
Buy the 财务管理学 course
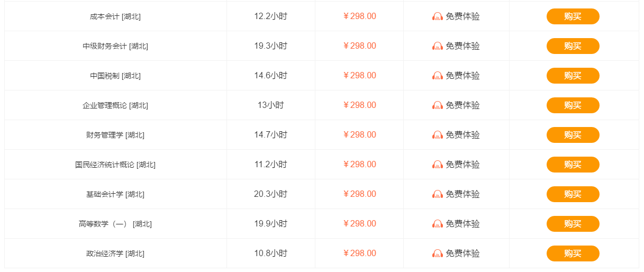point(573,135)
